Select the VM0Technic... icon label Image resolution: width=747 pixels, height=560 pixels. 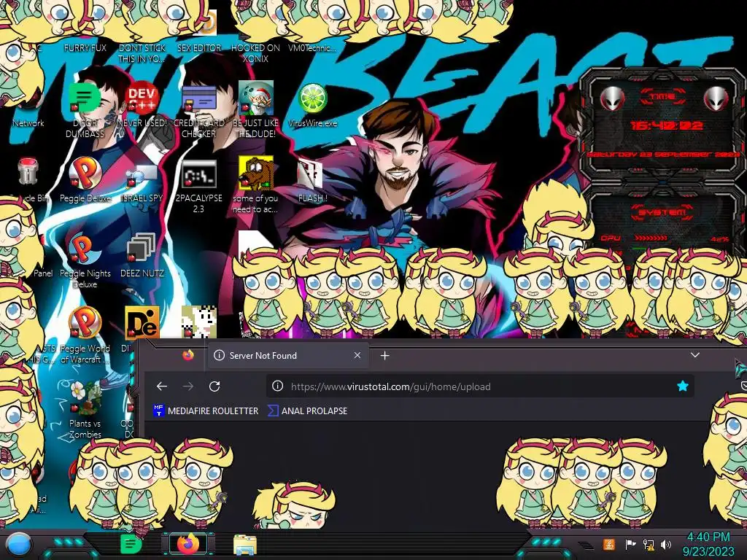(x=312, y=47)
